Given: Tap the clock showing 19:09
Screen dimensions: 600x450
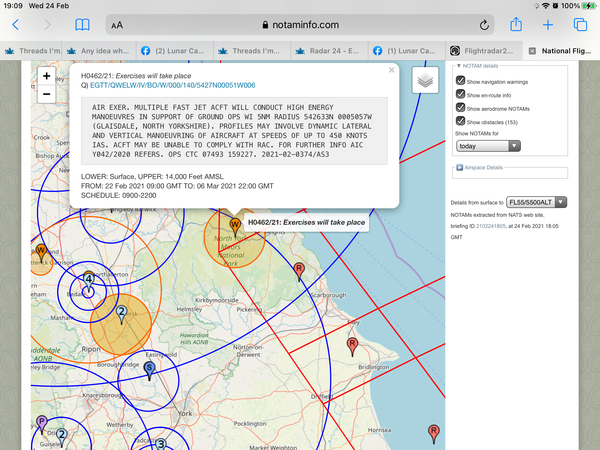Looking at the screenshot, I should pyautogui.click(x=13, y=6).
